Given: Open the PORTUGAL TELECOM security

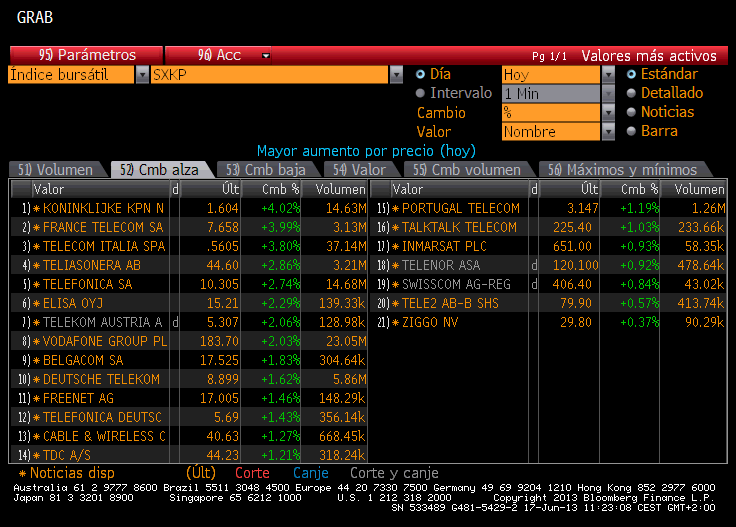Looking at the screenshot, I should click(x=461, y=208).
